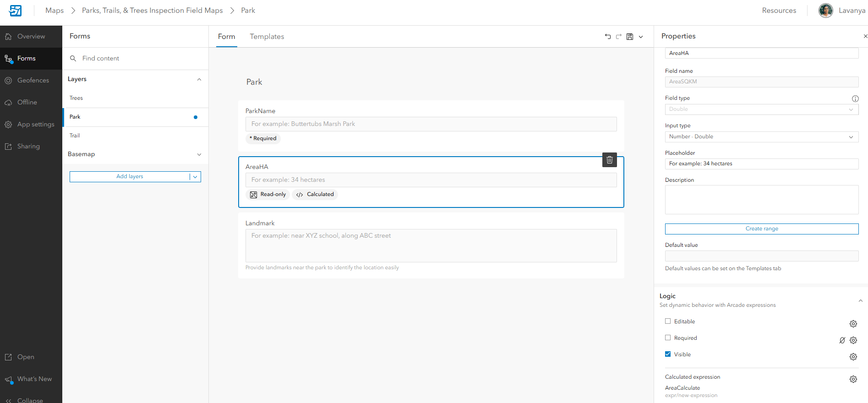This screenshot has height=403, width=868.
Task: Open Geofences from the sidebar icon
Action: (8, 81)
